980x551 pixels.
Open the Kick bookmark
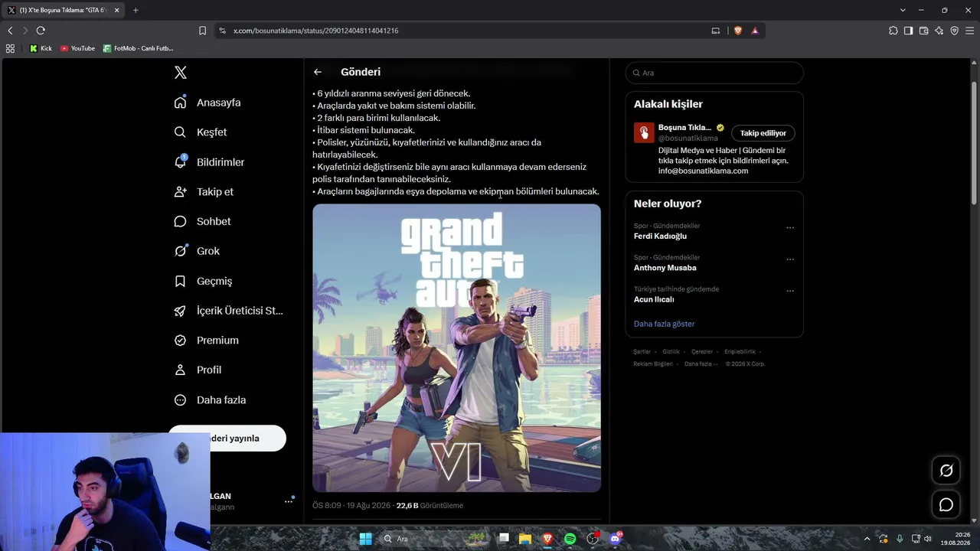tap(41, 48)
